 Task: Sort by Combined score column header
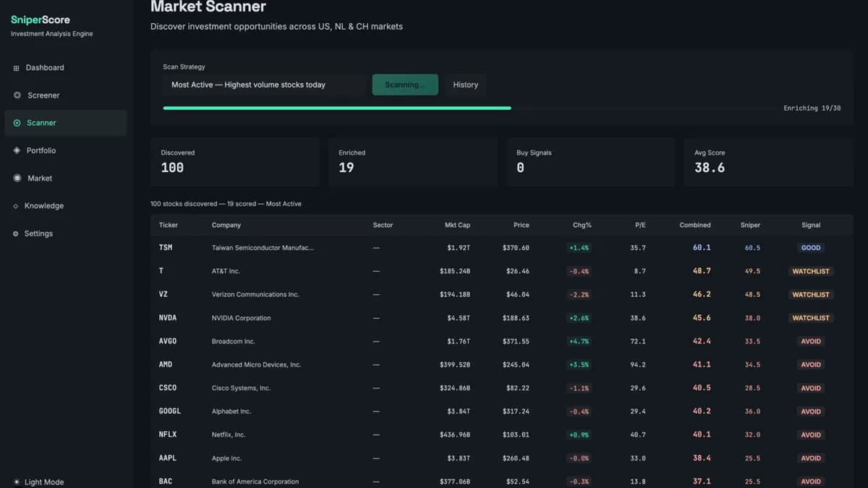[x=695, y=225]
